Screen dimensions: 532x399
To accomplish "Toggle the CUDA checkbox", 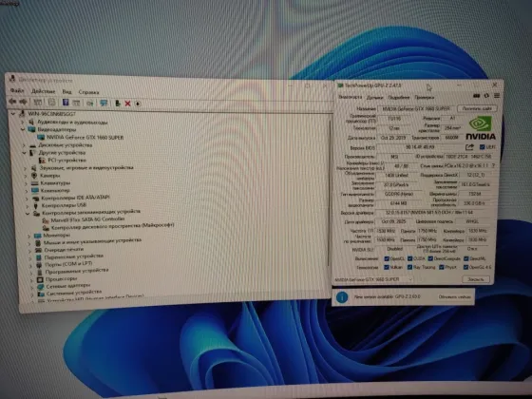I will point(409,258).
